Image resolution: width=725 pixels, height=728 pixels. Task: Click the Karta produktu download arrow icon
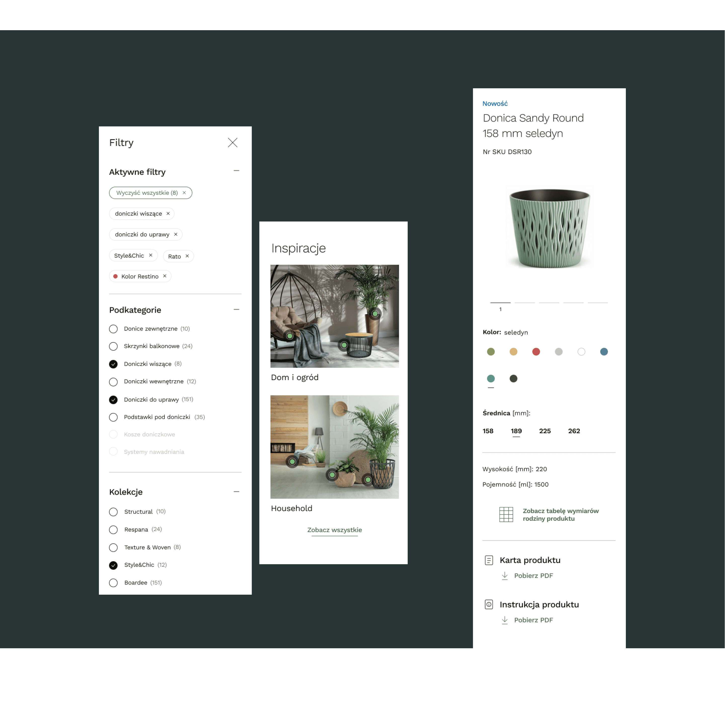[x=505, y=576]
